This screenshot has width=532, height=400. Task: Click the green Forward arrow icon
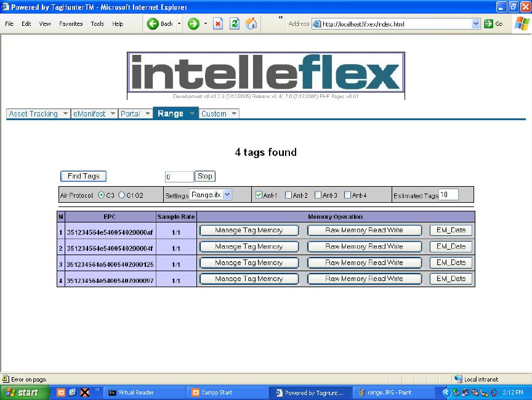(x=193, y=24)
